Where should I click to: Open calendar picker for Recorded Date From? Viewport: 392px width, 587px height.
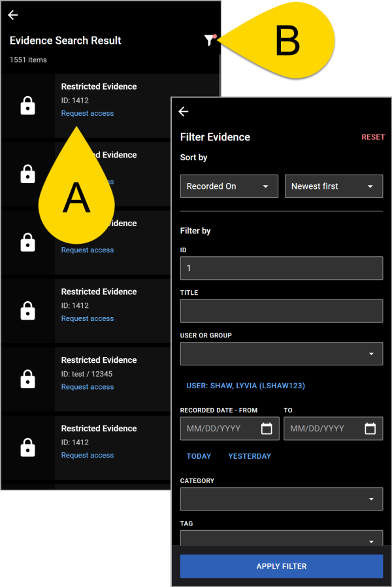point(267,429)
